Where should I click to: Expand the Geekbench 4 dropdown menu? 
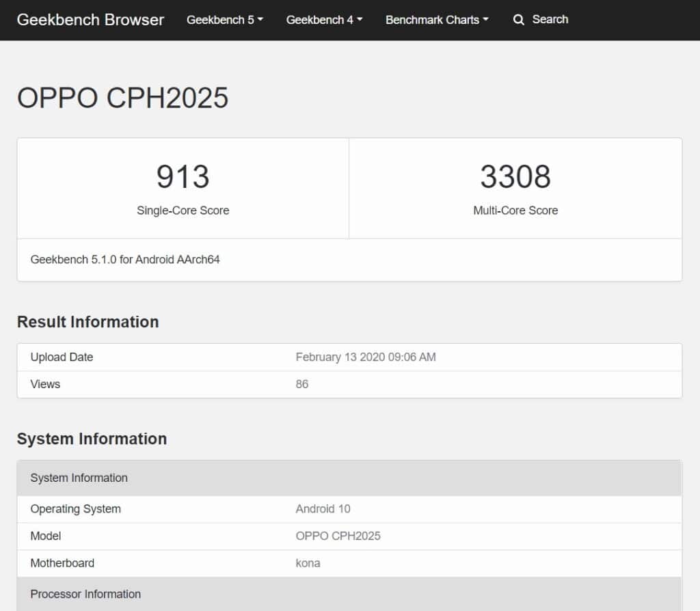pyautogui.click(x=325, y=20)
